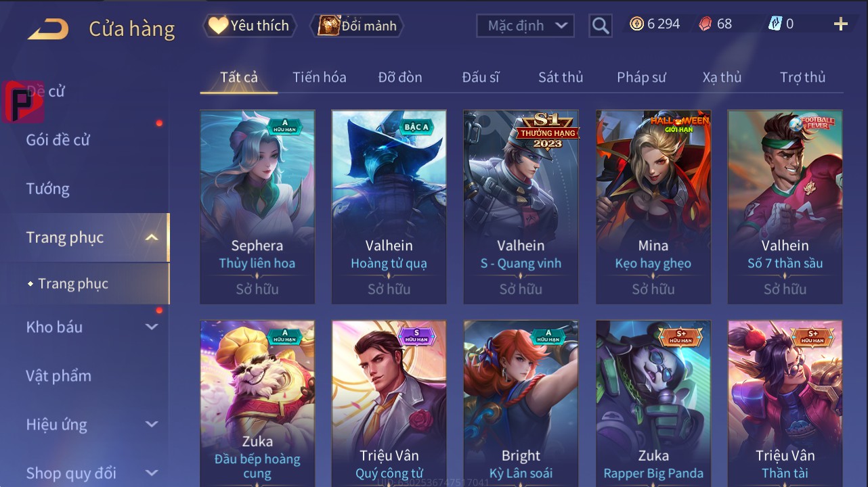This screenshot has width=868, height=487.
Task: Click the red P overlay icon
Action: [22, 102]
